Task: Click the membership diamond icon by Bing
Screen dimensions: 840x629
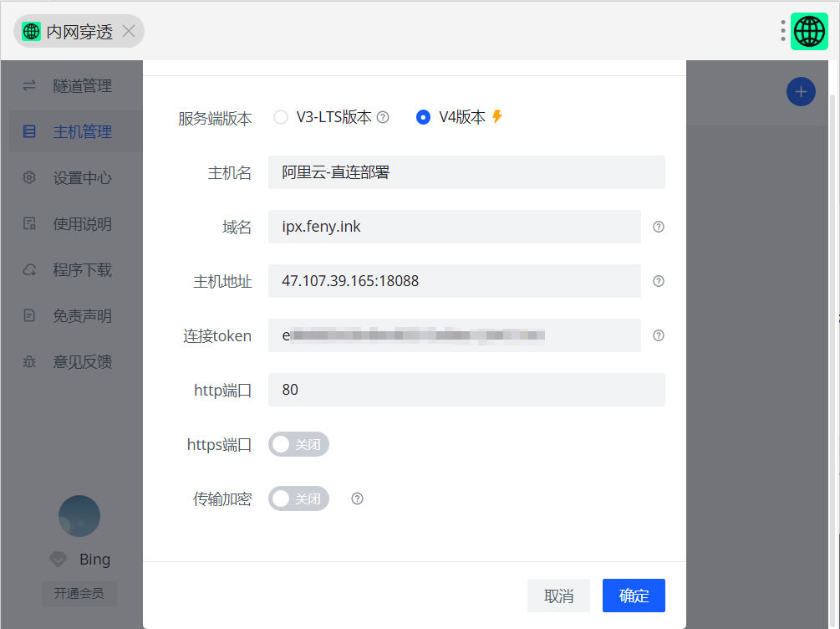Action: [58, 560]
